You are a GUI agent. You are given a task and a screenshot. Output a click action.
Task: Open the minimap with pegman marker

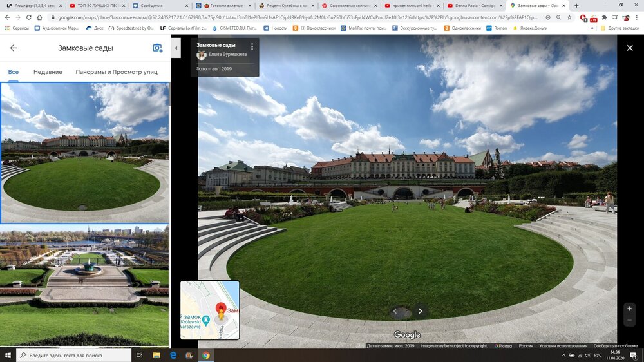click(x=210, y=310)
